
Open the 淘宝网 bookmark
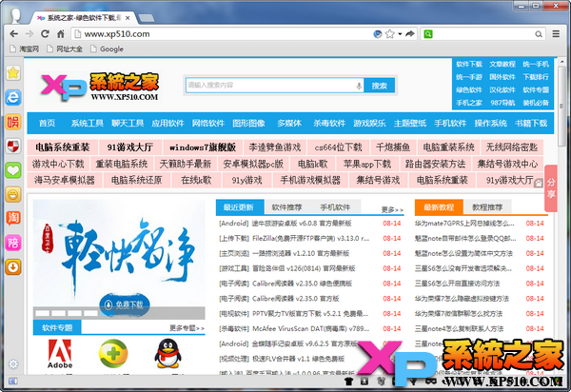[x=25, y=49]
